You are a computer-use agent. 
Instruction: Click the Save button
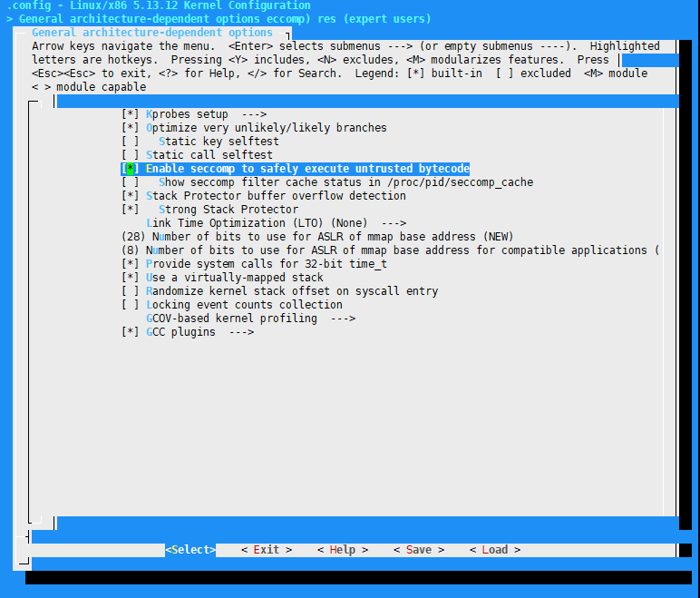coord(419,550)
